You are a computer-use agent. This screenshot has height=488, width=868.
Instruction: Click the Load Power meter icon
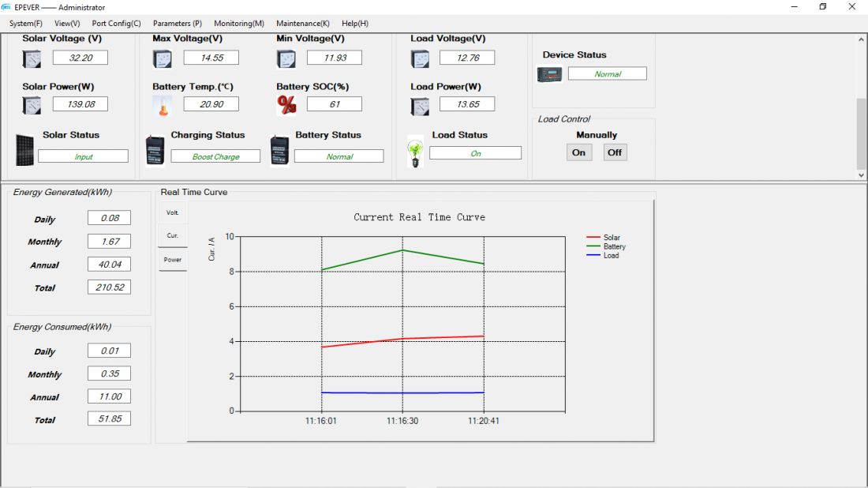[x=420, y=107]
